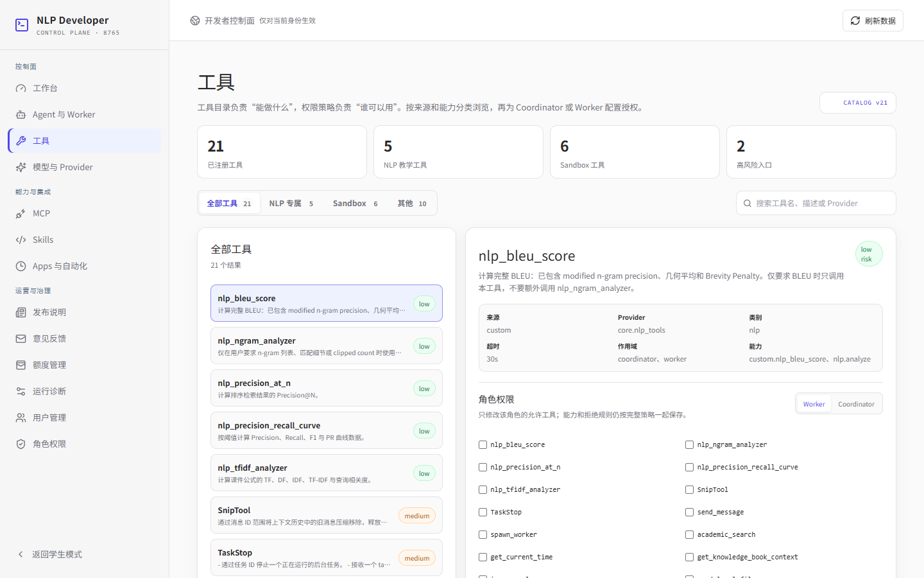Click the Apps 与自动化 clock icon
924x578 pixels.
coord(21,266)
